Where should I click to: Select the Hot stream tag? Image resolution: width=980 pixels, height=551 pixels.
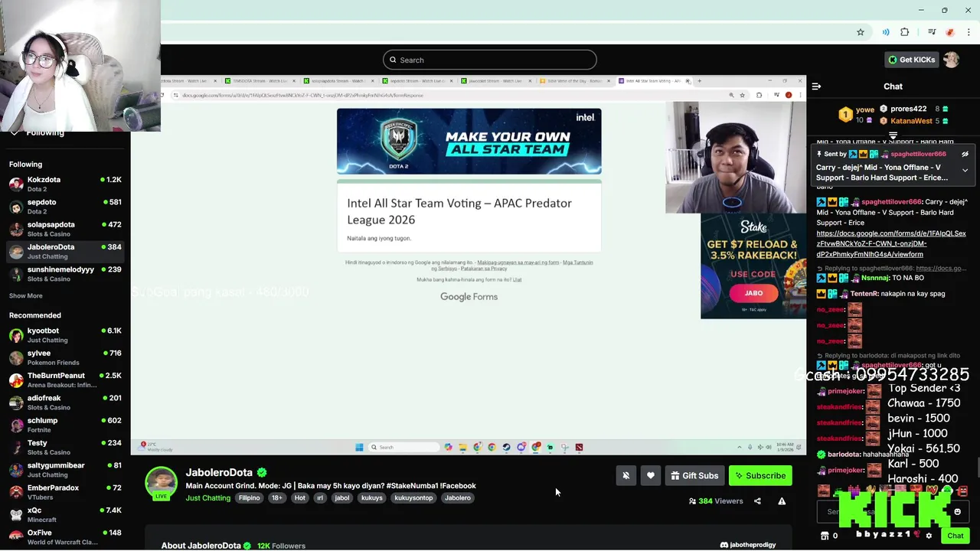(299, 497)
